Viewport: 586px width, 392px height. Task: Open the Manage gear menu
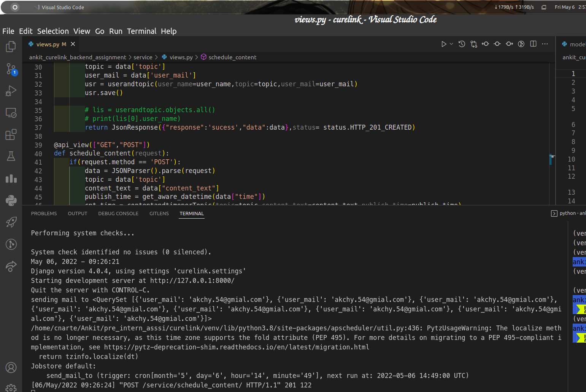[x=11, y=388]
